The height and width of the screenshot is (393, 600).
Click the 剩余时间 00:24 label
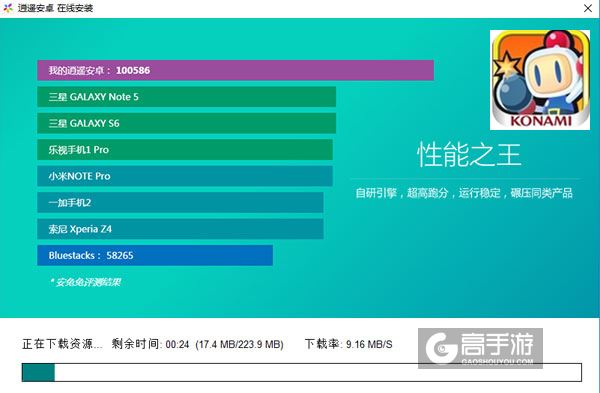click(x=150, y=344)
